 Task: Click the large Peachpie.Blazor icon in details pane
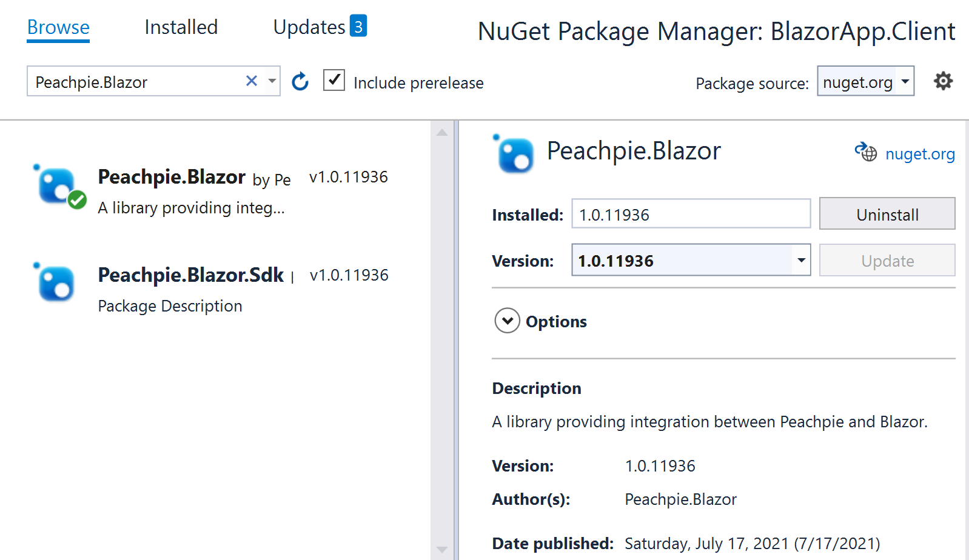pos(514,155)
